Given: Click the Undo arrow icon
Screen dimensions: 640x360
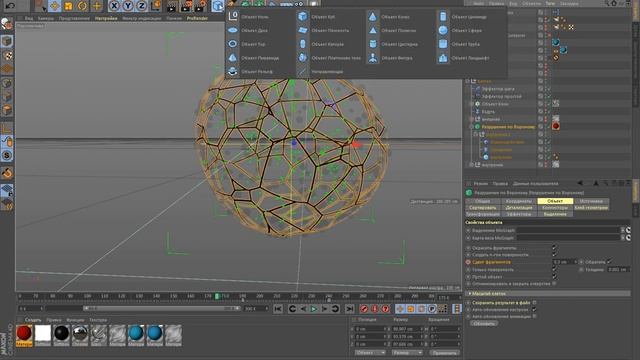Looking at the screenshot, I should [x=10, y=6].
